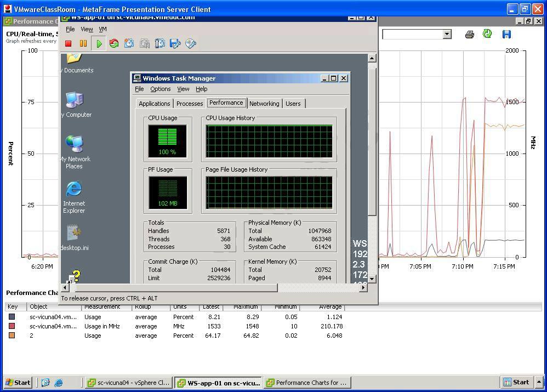Save the performance chart with disk icon

tap(506, 34)
